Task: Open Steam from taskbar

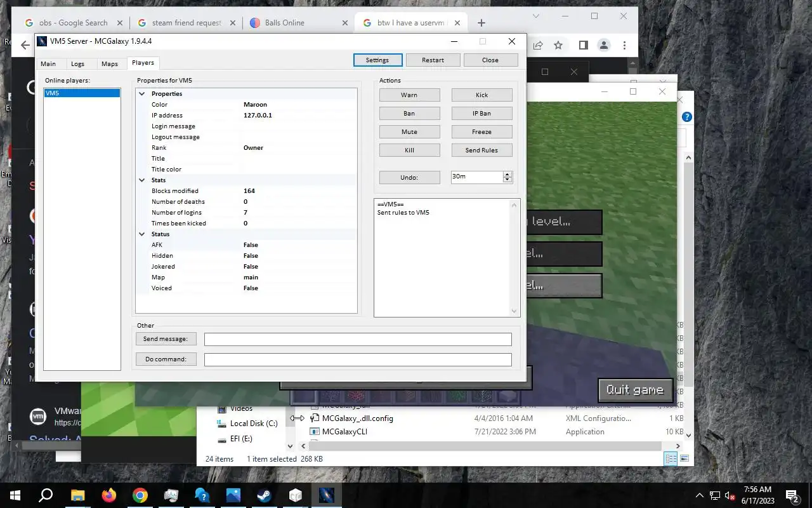Action: 265,495
